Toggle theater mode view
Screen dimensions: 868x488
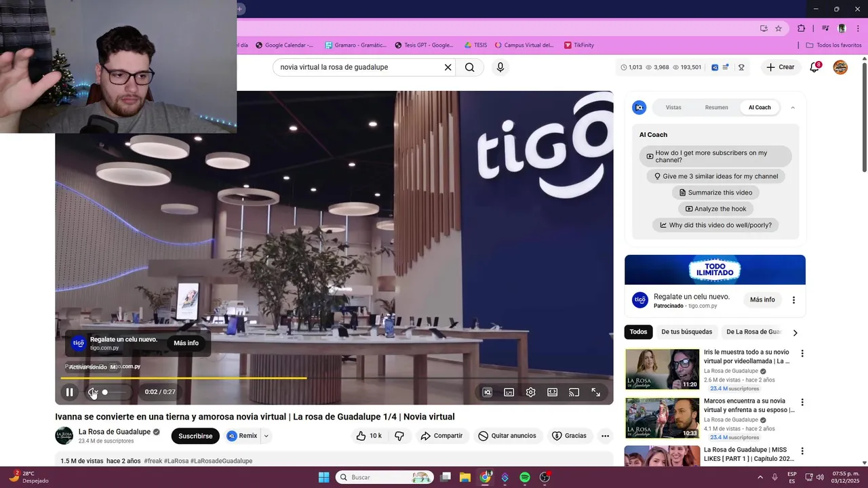552,392
